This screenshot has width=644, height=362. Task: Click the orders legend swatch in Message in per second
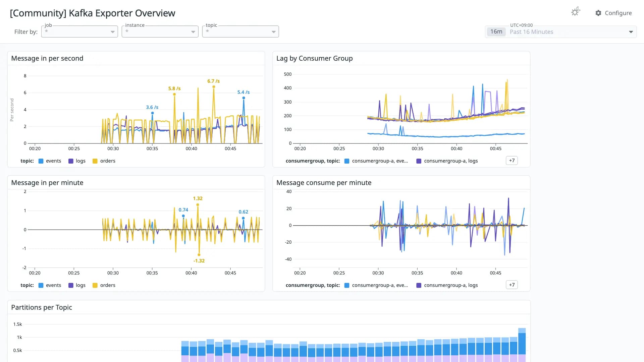coord(95,161)
